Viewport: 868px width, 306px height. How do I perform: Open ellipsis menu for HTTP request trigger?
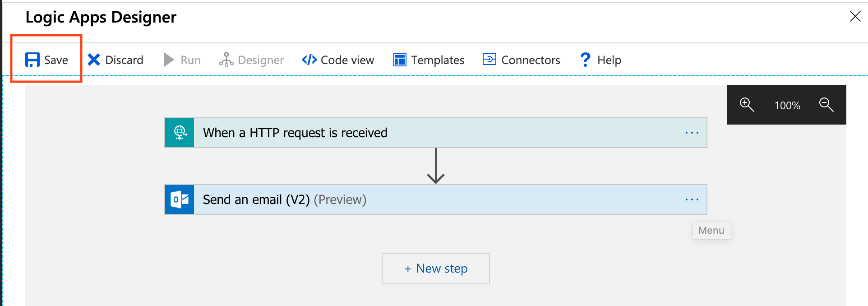(x=692, y=133)
